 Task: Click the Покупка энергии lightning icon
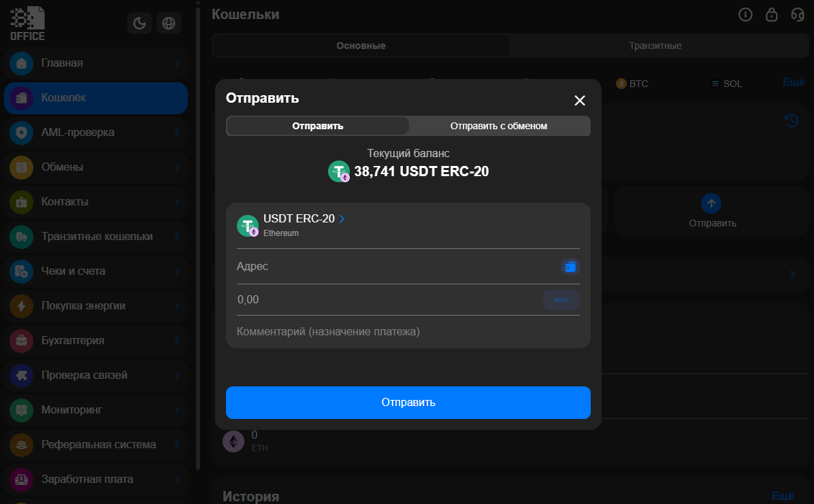(x=22, y=306)
